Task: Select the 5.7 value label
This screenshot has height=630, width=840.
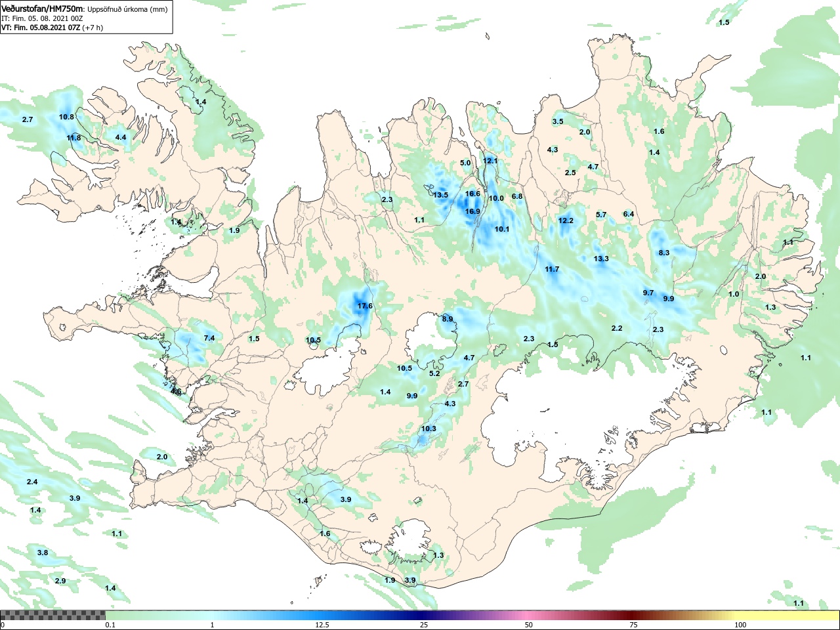Action: click(x=601, y=215)
